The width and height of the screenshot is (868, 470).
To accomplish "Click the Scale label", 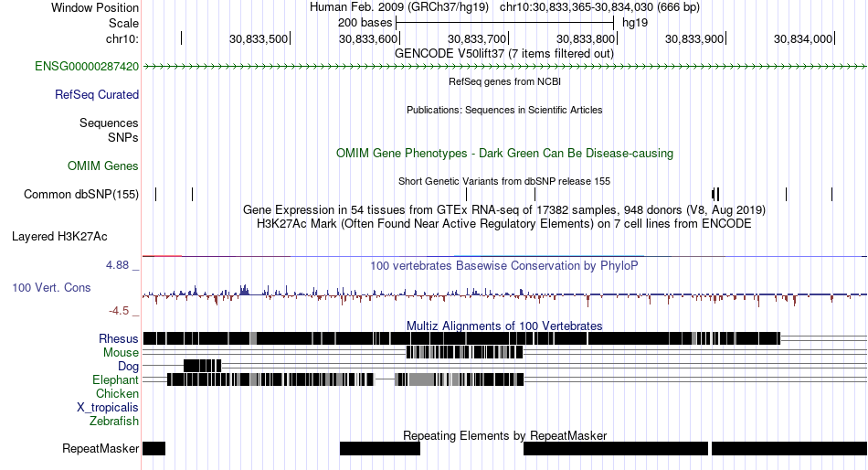I will pyautogui.click(x=124, y=23).
